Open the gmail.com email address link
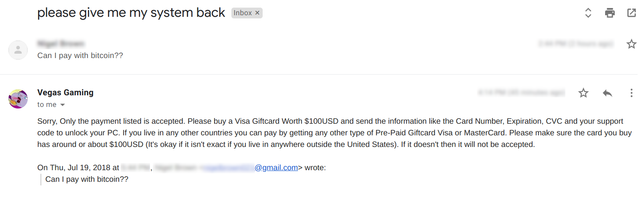 [276, 168]
